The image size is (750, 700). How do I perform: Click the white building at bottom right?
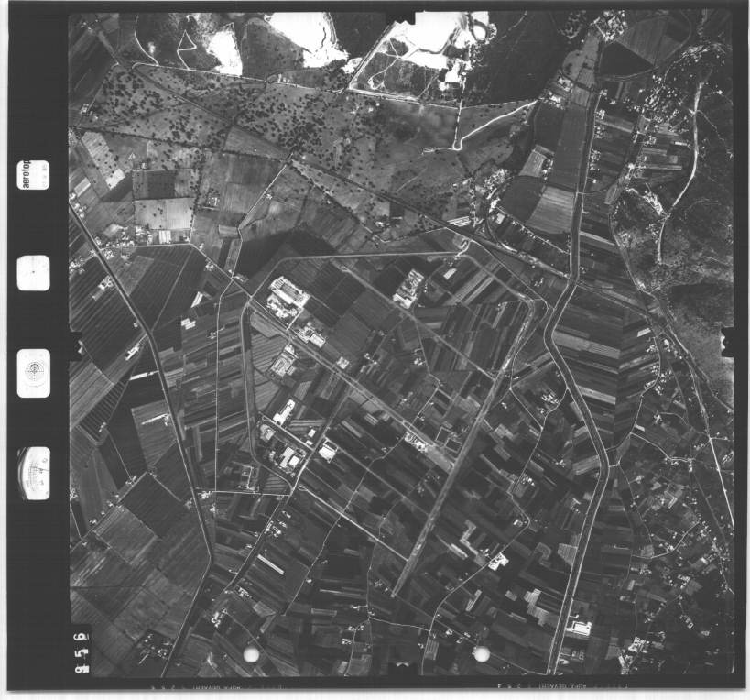[x=579, y=628]
